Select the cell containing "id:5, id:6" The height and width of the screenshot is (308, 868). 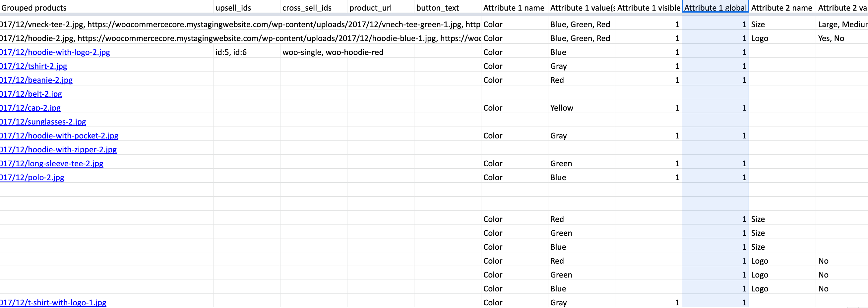[x=231, y=52]
